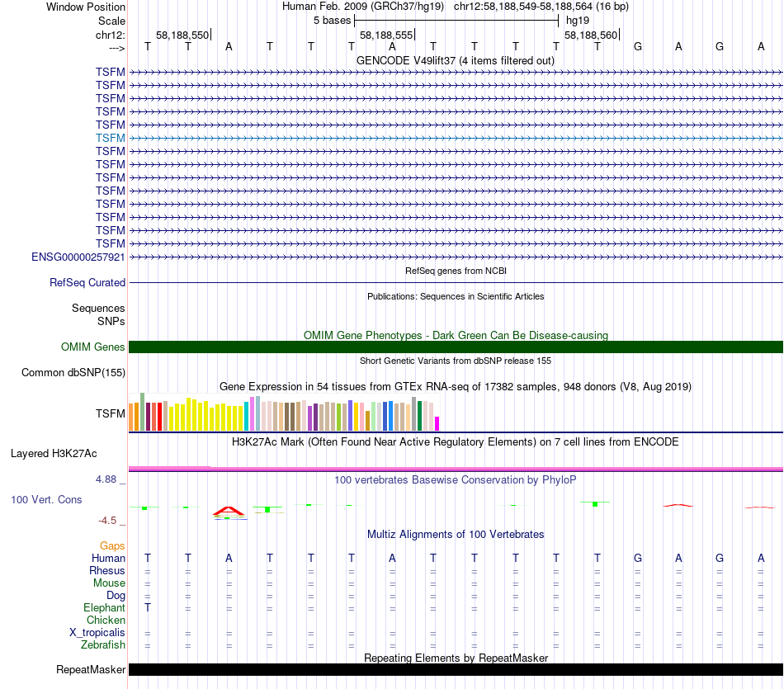Screen dimensions: 784x689
Task: Click the -4.5 lower PhyloP axis value
Action: (107, 521)
